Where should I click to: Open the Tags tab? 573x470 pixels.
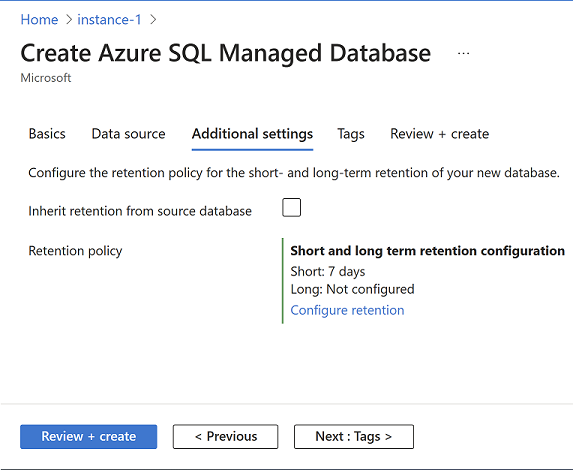(351, 134)
